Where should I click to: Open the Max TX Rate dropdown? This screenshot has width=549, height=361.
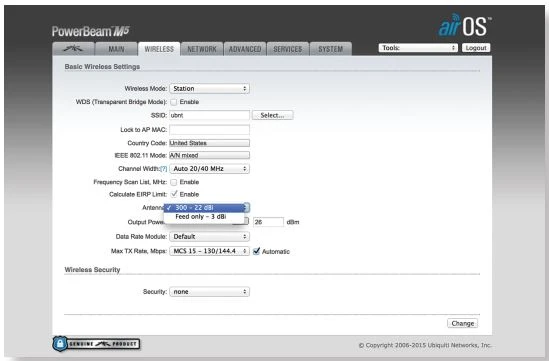click(209, 251)
